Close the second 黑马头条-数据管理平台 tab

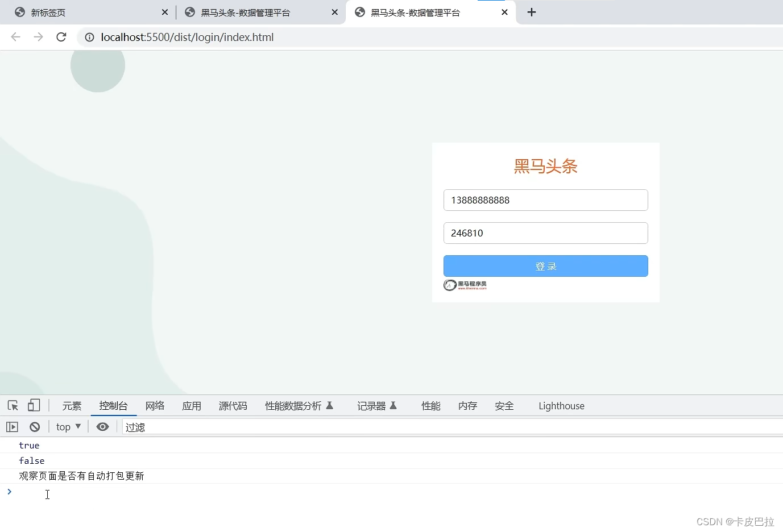point(335,13)
